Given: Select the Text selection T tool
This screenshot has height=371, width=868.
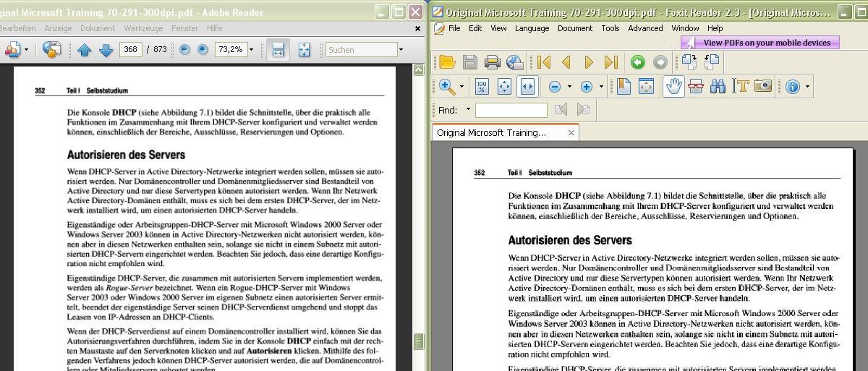Looking at the screenshot, I should (741, 87).
